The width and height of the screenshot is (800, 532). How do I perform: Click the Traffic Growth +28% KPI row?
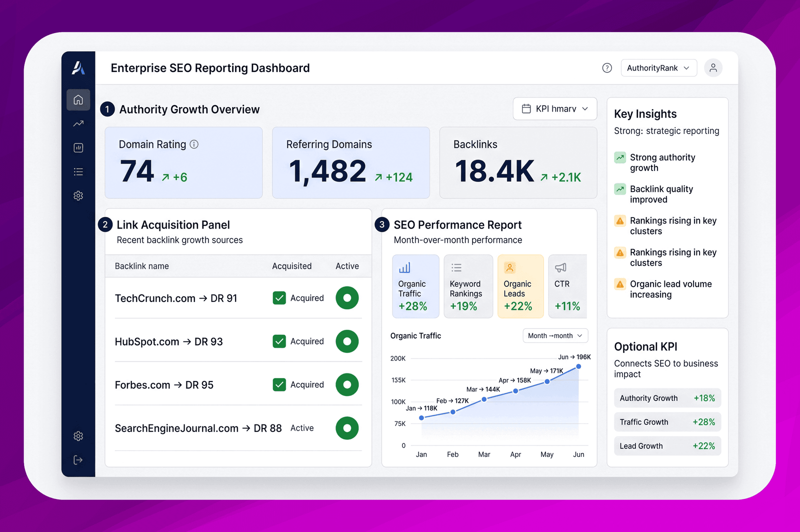click(667, 422)
